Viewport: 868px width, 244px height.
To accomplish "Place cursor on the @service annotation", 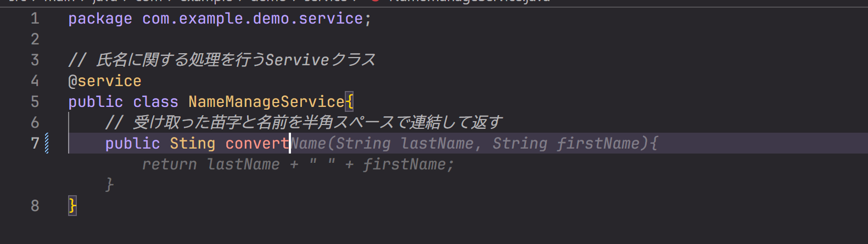I will 105,81.
